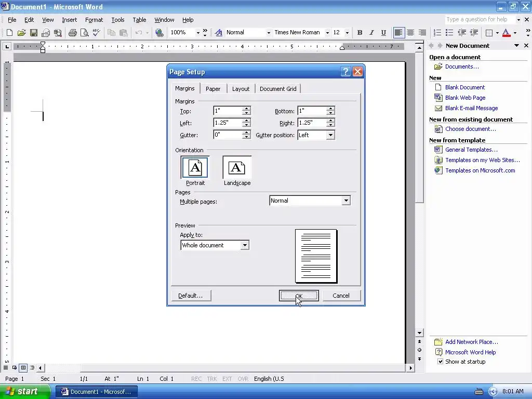Screen dimensions: 532x399
Task: Open the New Document task pane menu arrow
Action: (516, 46)
